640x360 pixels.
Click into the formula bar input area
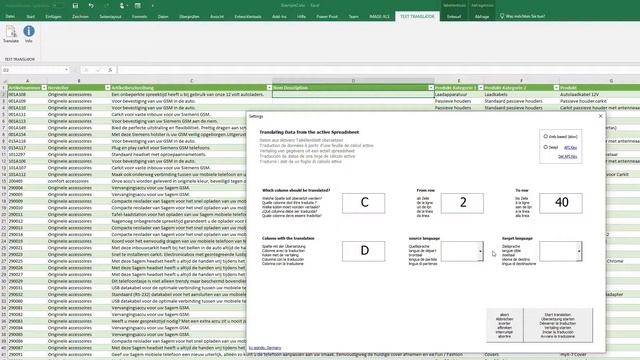click(378, 70)
